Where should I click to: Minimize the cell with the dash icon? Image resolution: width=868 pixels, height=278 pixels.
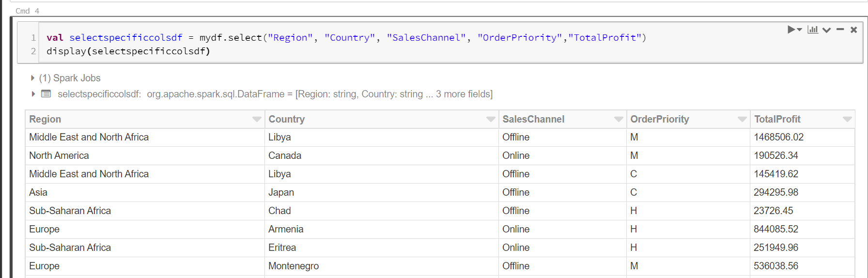tap(840, 30)
